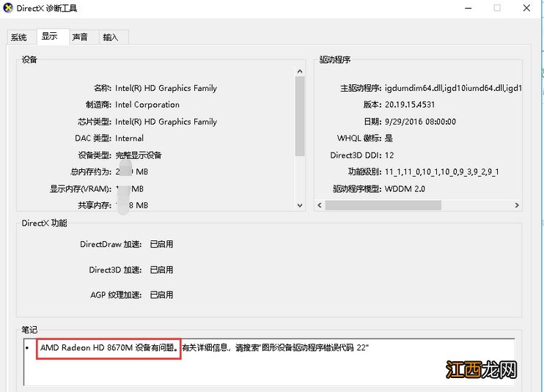Click the device panel vertical scrollbar thumb
This screenshot has width=544, height=392.
(300, 116)
